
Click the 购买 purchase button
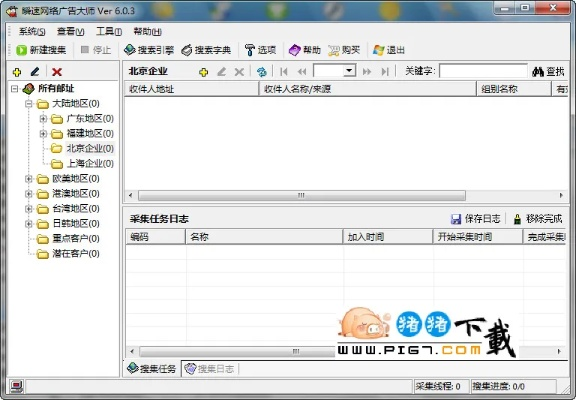pyautogui.click(x=344, y=50)
